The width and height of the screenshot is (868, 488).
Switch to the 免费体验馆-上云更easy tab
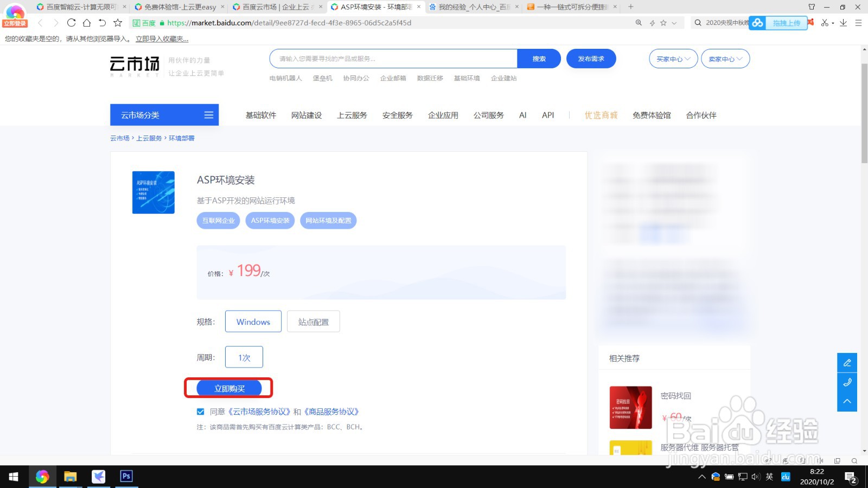coord(179,7)
